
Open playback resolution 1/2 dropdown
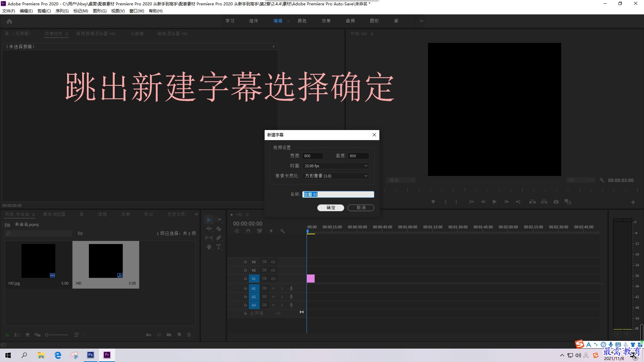[x=580, y=180]
